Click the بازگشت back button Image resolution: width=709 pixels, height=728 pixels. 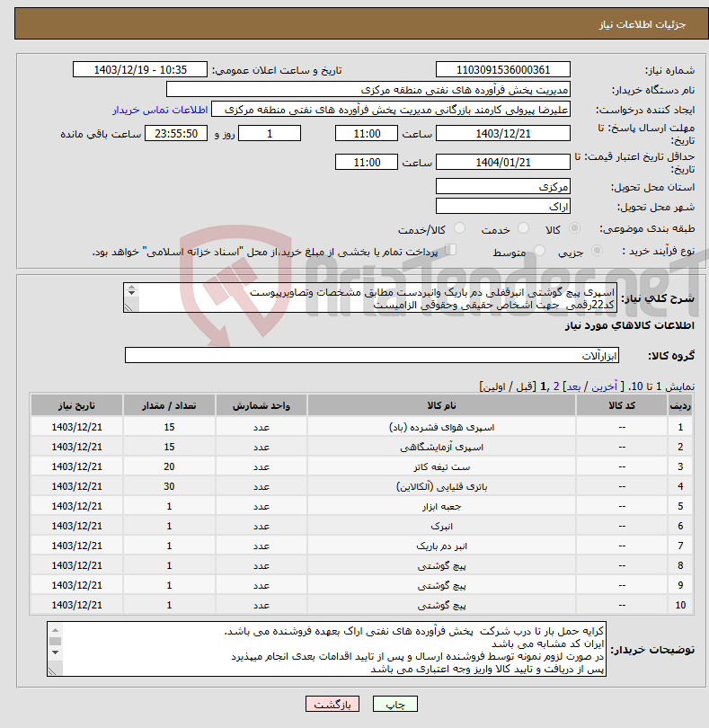pos(332,704)
